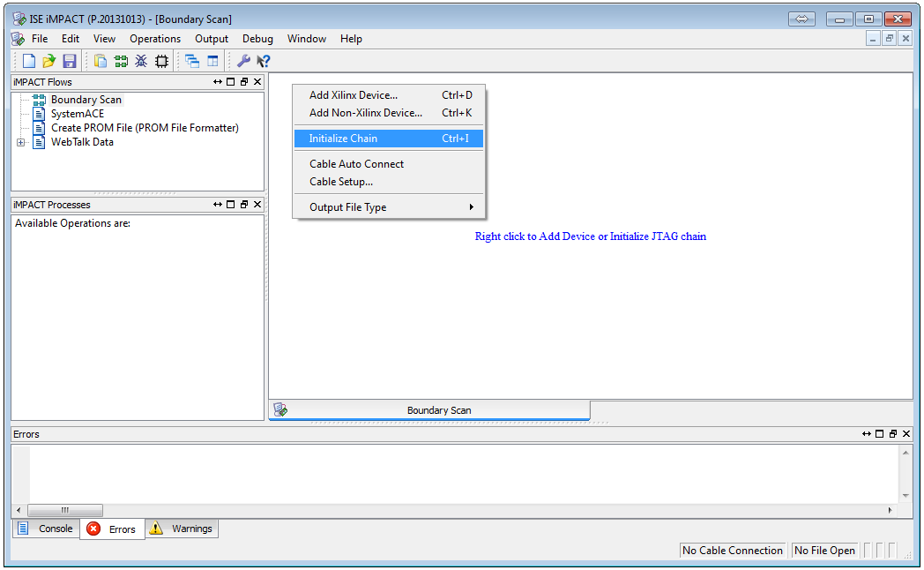
Task: Maximize the Errors panel
Action: pyautogui.click(x=880, y=434)
